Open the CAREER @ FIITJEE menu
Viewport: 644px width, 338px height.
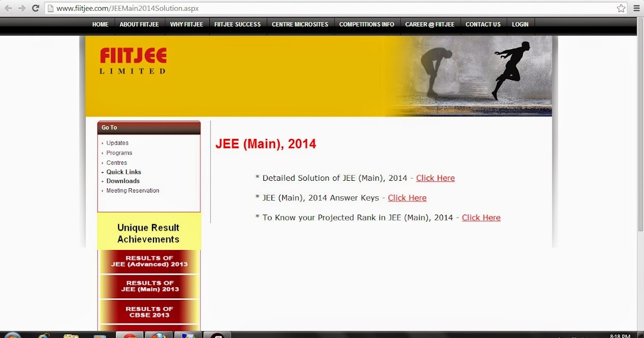click(x=430, y=25)
